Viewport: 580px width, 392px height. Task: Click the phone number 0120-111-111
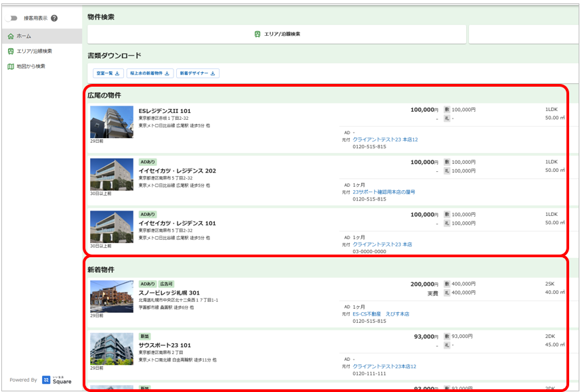(x=369, y=374)
